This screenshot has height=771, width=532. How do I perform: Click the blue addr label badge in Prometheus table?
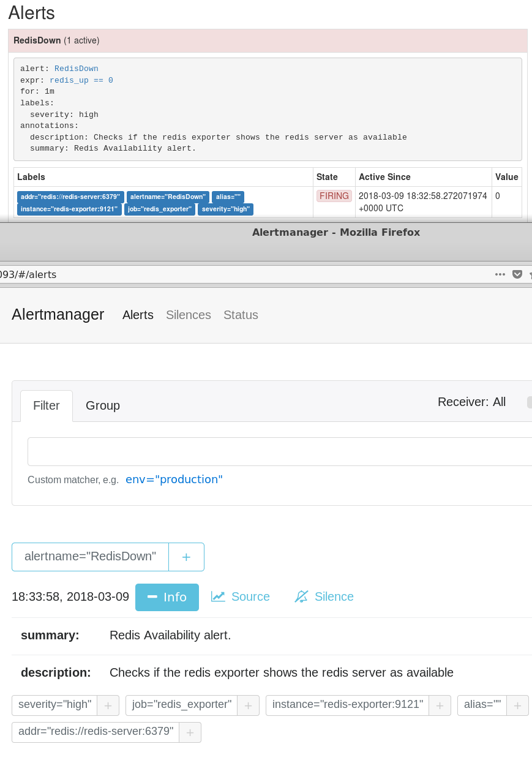coord(70,197)
